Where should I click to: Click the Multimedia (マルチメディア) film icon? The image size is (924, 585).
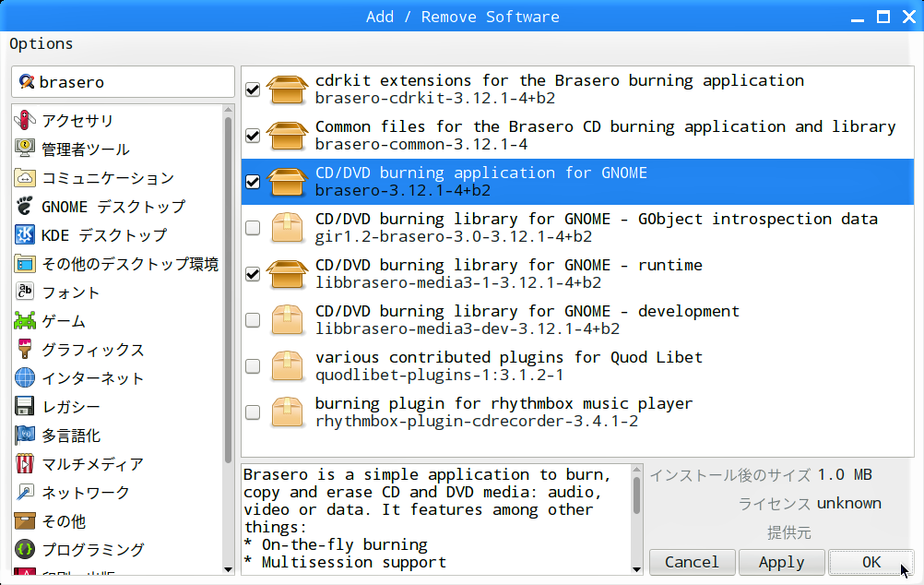pos(25,463)
